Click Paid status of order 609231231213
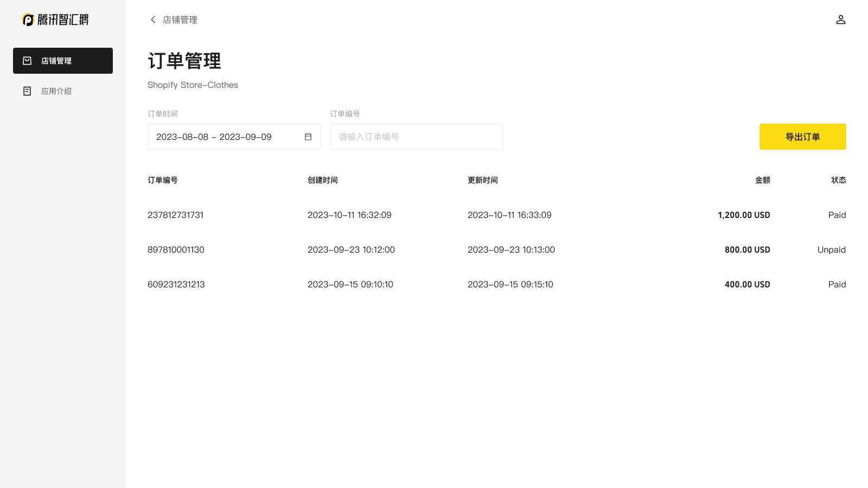Image resolution: width=868 pixels, height=488 pixels. pos(837,284)
